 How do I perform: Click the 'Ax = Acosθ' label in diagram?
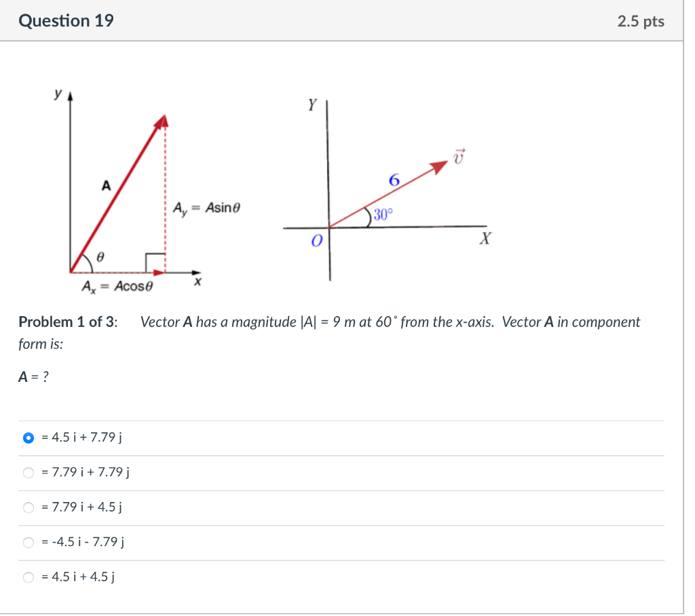[117, 287]
